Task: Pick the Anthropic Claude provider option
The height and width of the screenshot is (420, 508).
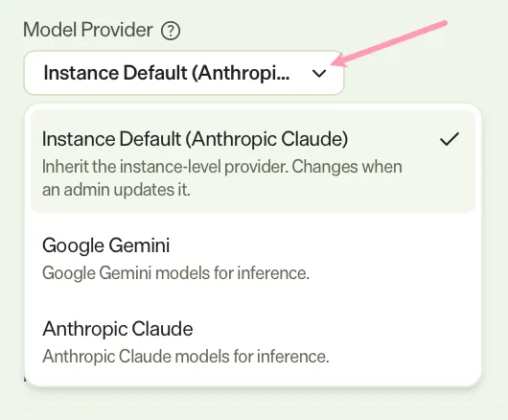Action: tap(253, 342)
